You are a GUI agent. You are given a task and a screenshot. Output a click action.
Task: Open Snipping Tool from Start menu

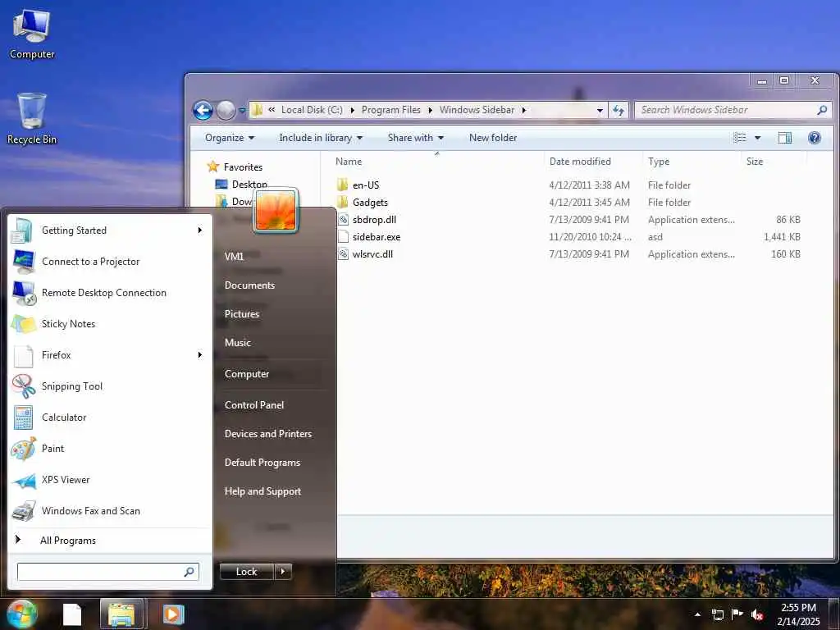point(110,386)
